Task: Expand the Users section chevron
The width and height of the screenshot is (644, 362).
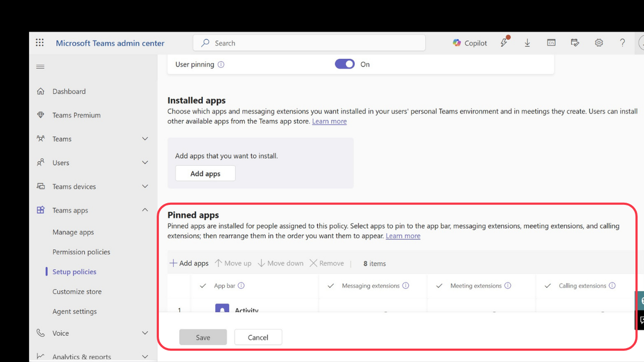Action: (x=145, y=162)
